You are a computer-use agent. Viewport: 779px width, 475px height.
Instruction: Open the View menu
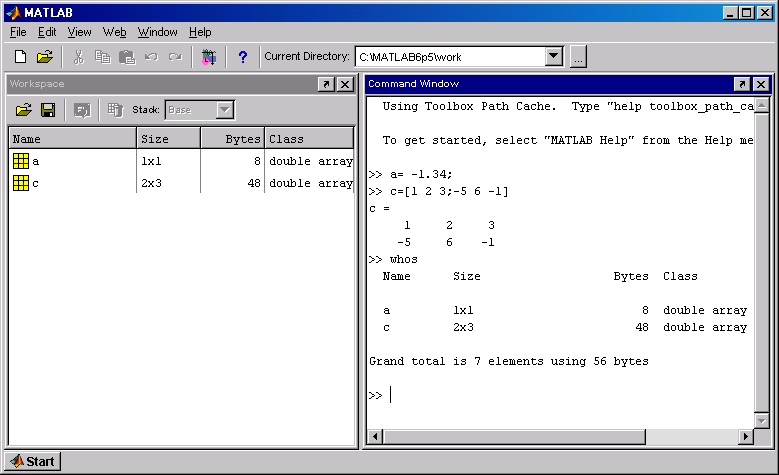[79, 32]
